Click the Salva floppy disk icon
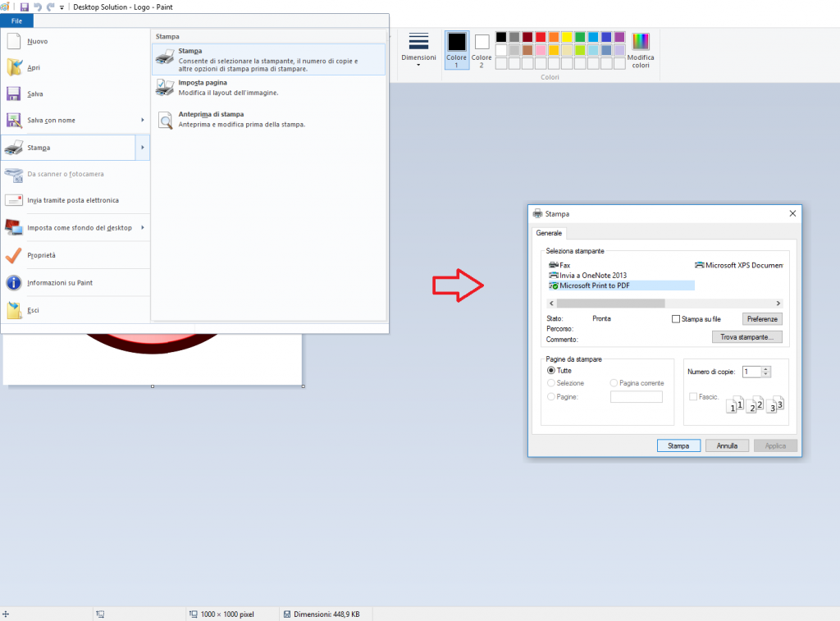 click(14, 94)
